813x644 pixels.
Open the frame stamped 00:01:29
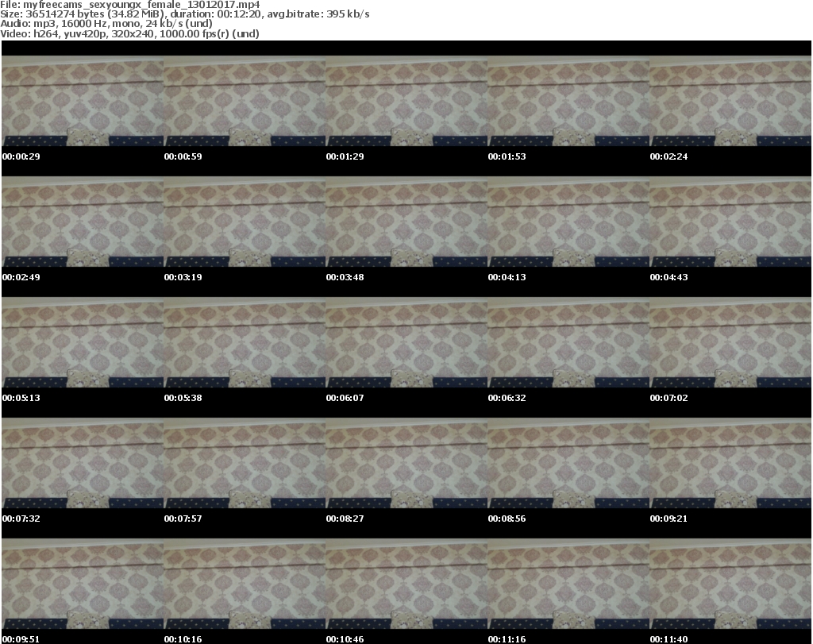[x=406, y=101]
